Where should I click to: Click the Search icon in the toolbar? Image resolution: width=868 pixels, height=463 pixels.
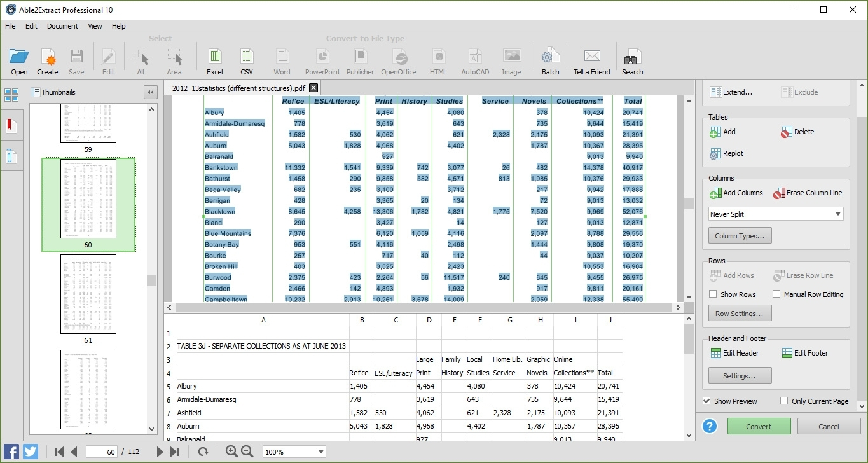pos(631,60)
